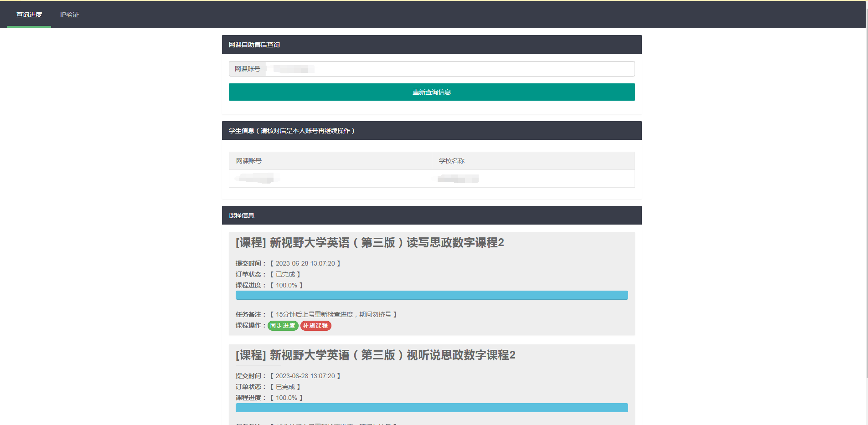
Task: Click the first course's blue progress bar
Action: tap(431, 295)
